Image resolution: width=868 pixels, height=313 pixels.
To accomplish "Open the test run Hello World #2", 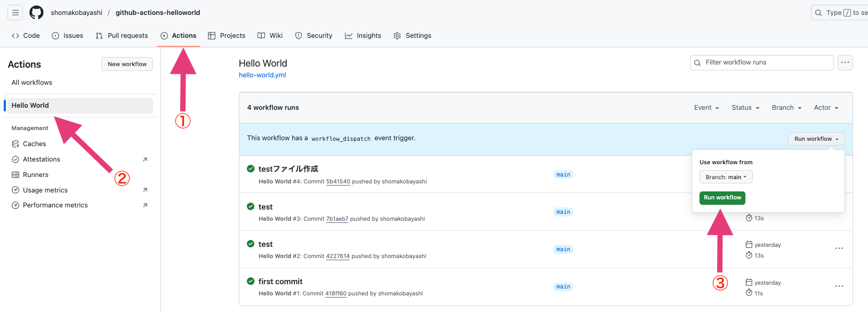I will [x=266, y=244].
